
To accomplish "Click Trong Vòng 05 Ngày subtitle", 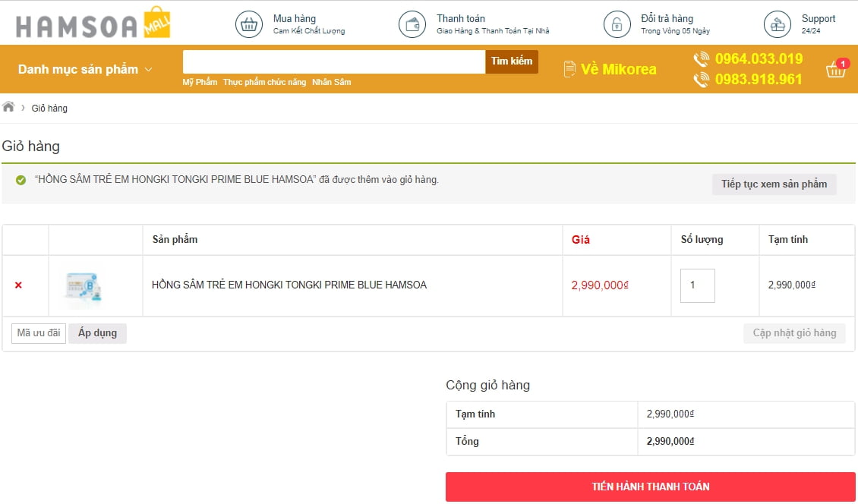I will point(675,31).
